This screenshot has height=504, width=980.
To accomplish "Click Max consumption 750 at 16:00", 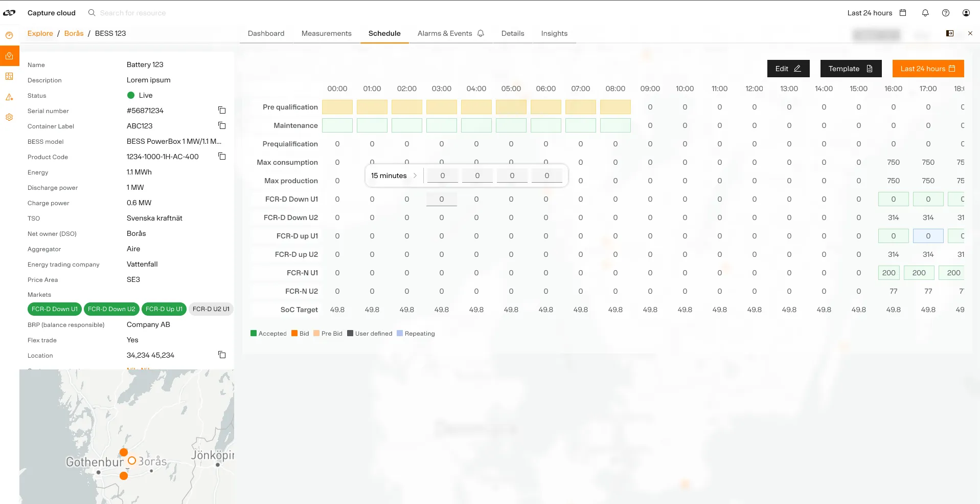I will click(x=894, y=162).
